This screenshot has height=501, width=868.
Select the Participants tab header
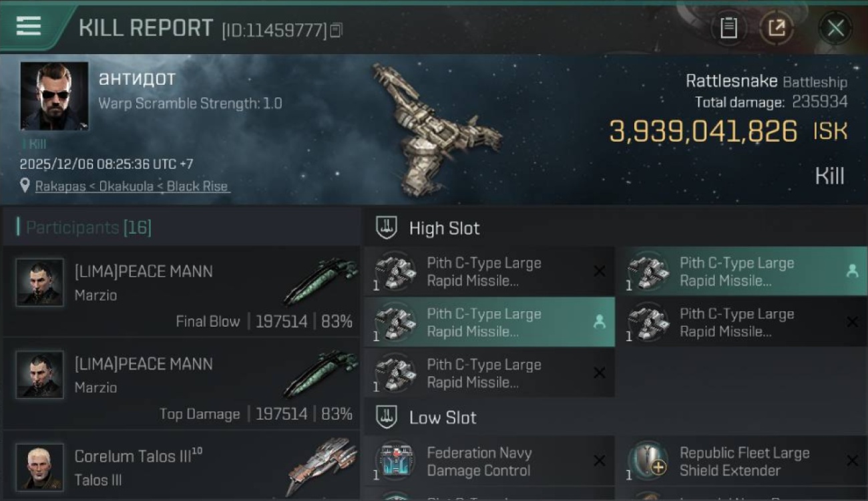click(88, 228)
